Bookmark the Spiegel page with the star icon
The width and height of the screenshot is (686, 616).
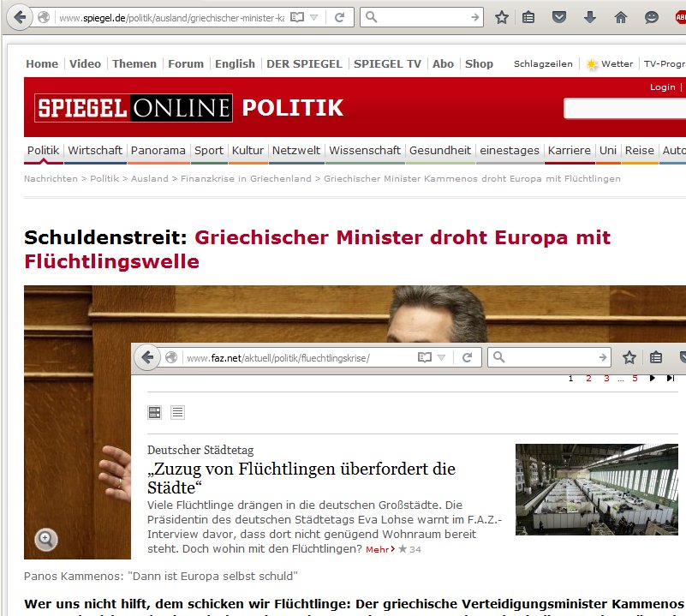(502, 17)
